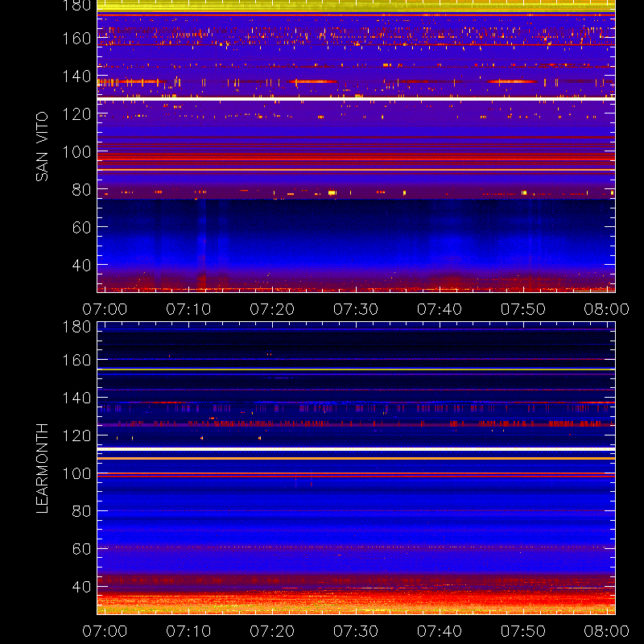This screenshot has width=644, height=644.
Task: Click 07:10 time label below San Vito plot
Action: click(188, 309)
